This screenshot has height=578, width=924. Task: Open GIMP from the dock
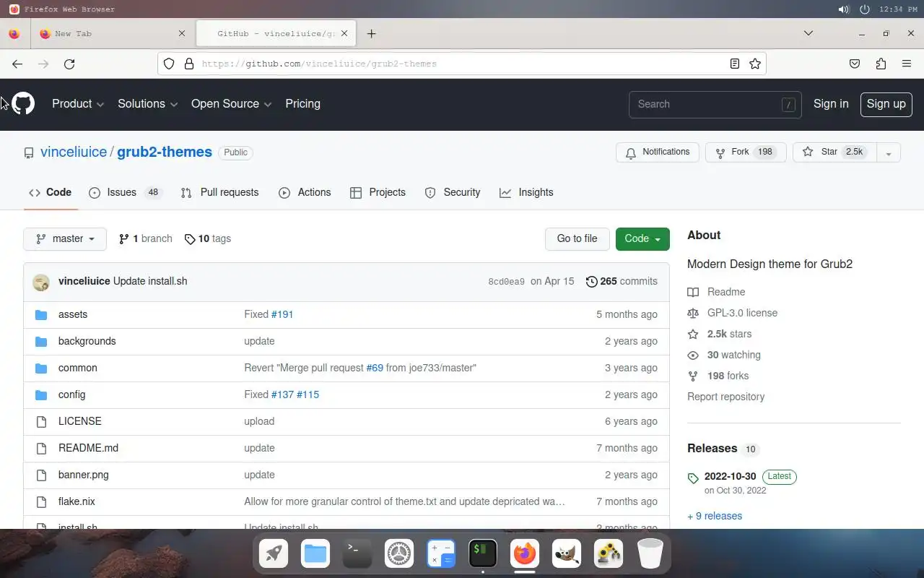pyautogui.click(x=567, y=554)
